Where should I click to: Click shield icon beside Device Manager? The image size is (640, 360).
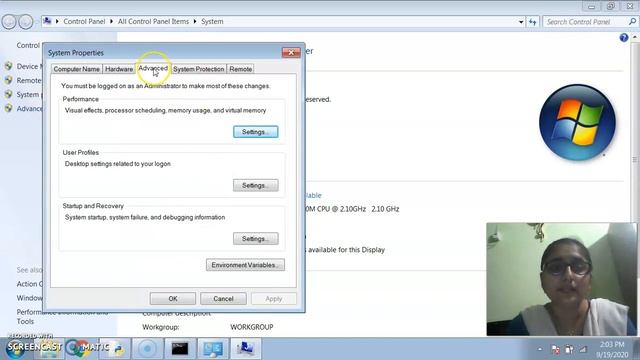[x=9, y=66]
